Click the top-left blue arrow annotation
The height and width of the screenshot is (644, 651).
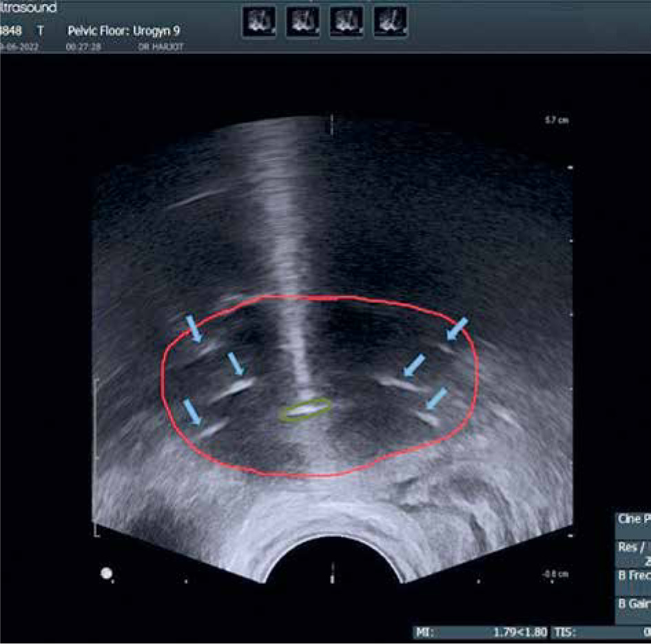pos(195,329)
